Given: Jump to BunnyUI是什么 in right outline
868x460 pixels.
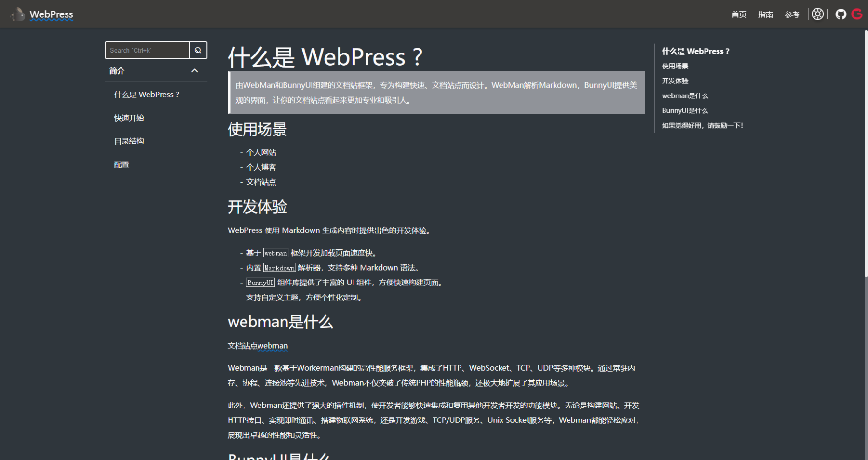Looking at the screenshot, I should pos(685,111).
